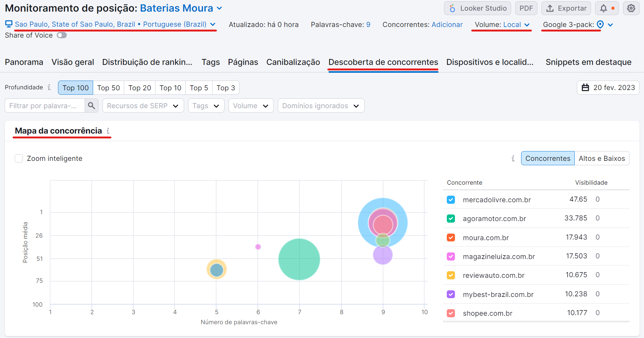644x338 pixels.
Task: Click the keyword filter input field
Action: 44,106
